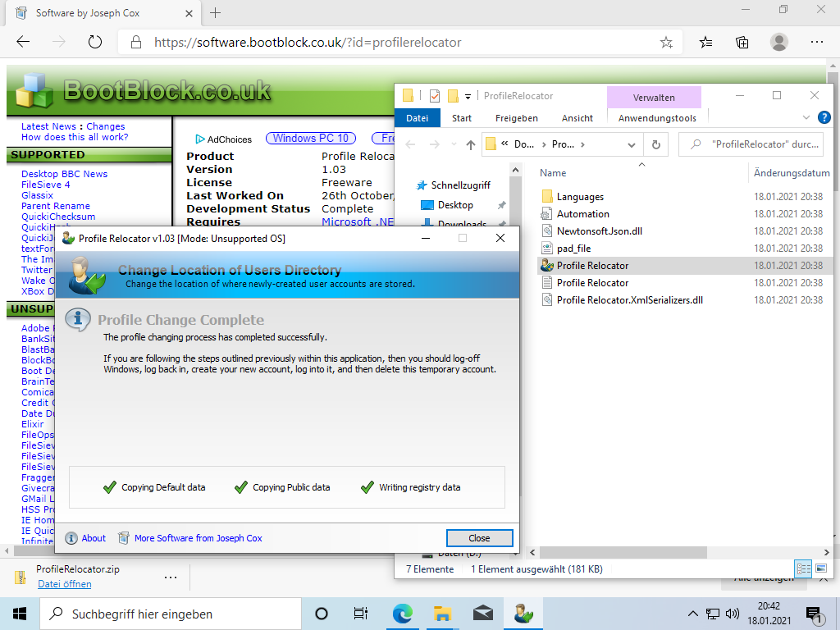Click the Windows taskbar search box

[171, 614]
